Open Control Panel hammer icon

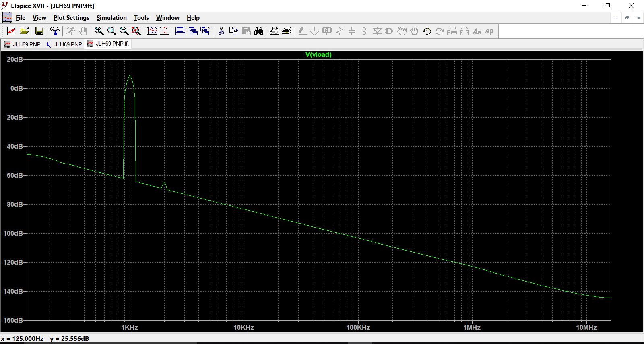tap(55, 31)
